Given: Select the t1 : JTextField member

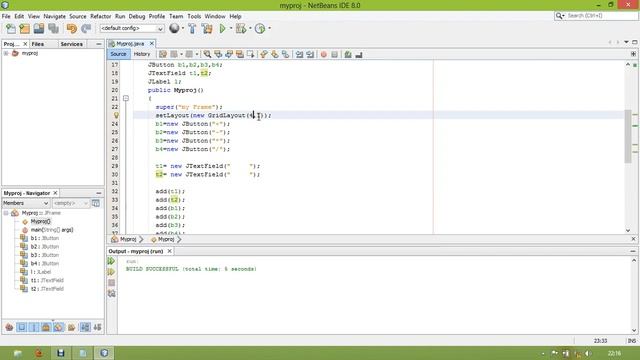Looking at the screenshot, I should pyautogui.click(x=47, y=280).
